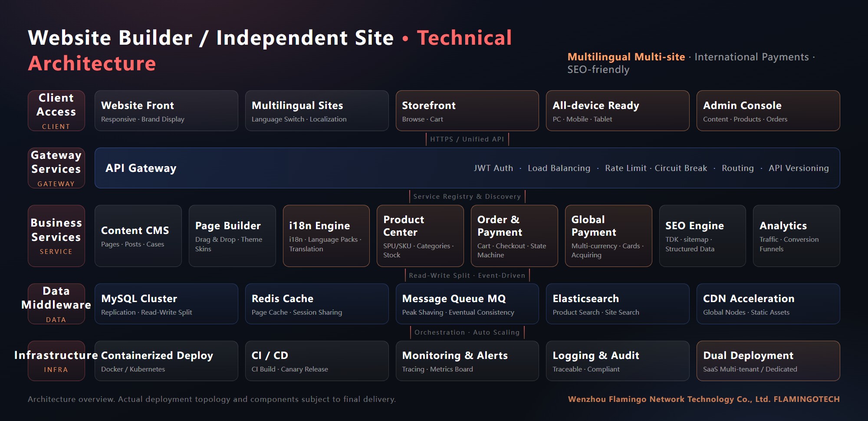Click the Storefront card
Image resolution: width=868 pixels, height=421 pixels.
click(467, 111)
